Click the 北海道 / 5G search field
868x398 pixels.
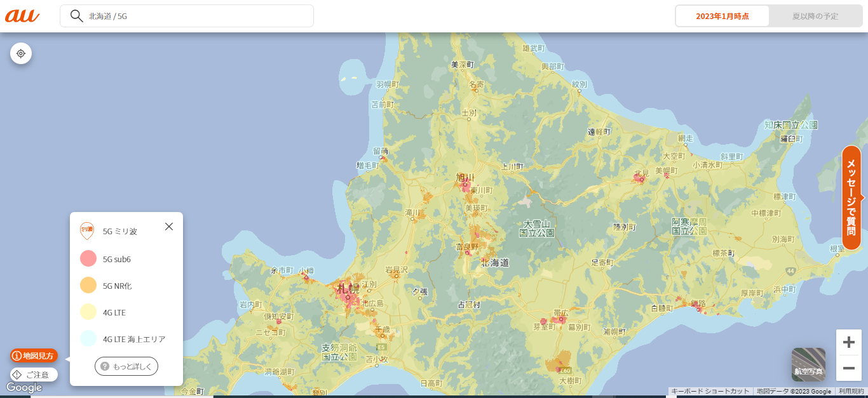click(x=197, y=17)
